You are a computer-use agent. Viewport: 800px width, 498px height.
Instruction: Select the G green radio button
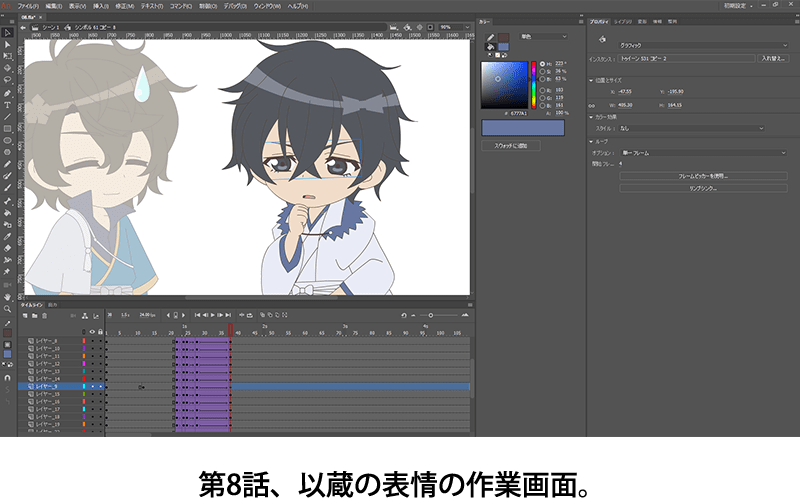(542, 98)
